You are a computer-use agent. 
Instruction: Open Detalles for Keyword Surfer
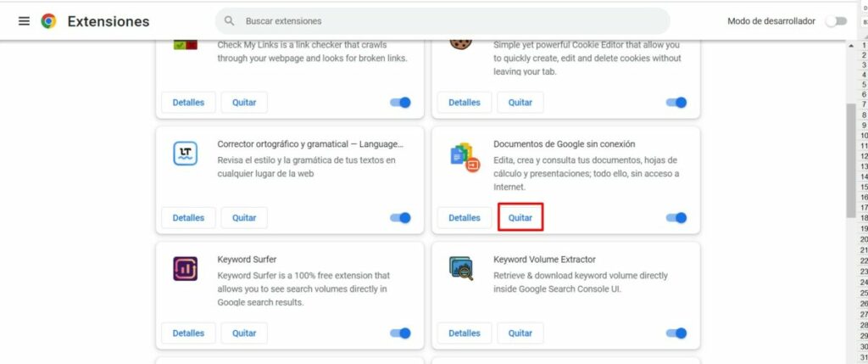pyautogui.click(x=188, y=333)
